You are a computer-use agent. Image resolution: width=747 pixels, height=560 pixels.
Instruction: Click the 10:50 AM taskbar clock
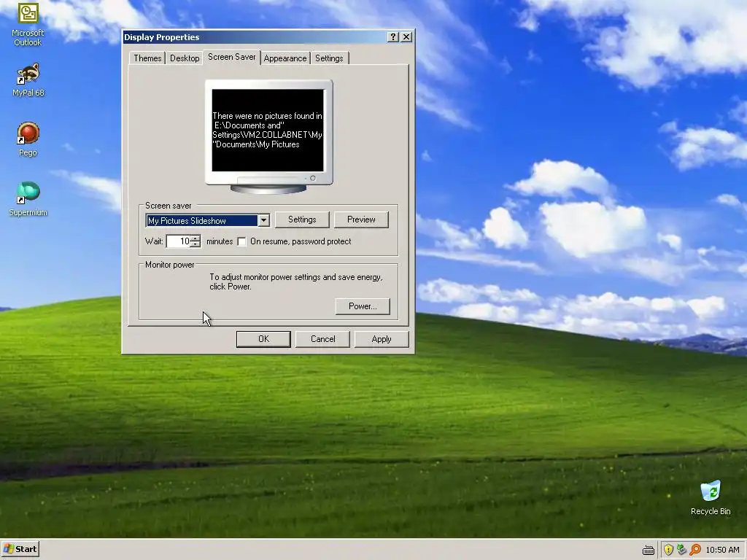(722, 550)
